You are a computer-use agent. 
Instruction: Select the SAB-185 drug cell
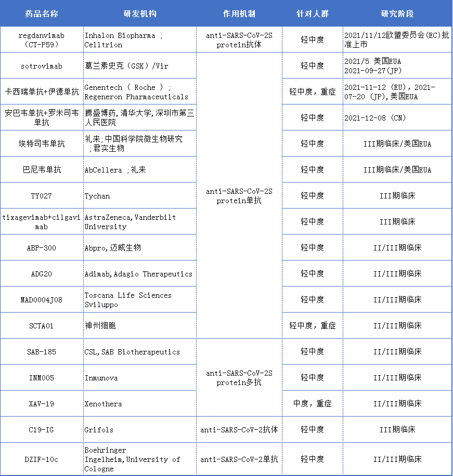click(42, 352)
